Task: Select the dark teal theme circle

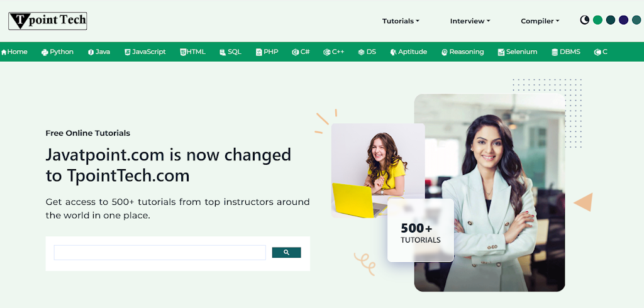Action: tap(611, 19)
